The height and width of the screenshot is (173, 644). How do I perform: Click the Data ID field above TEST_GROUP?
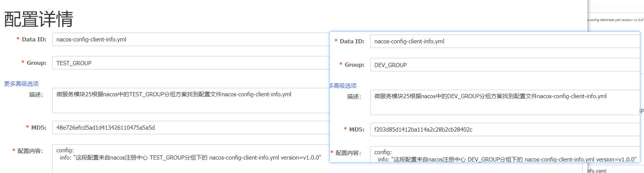click(190, 40)
